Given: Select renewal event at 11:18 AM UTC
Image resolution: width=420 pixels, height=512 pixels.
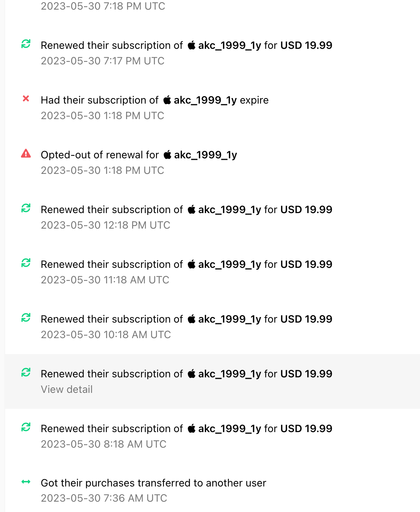Looking at the screenshot, I should [x=213, y=272].
